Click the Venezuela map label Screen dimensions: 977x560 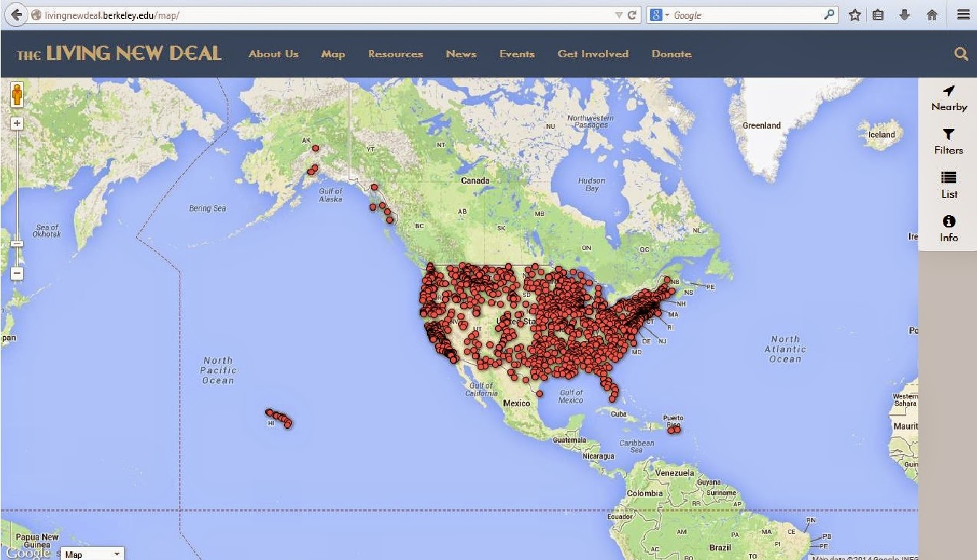pyautogui.click(x=675, y=472)
